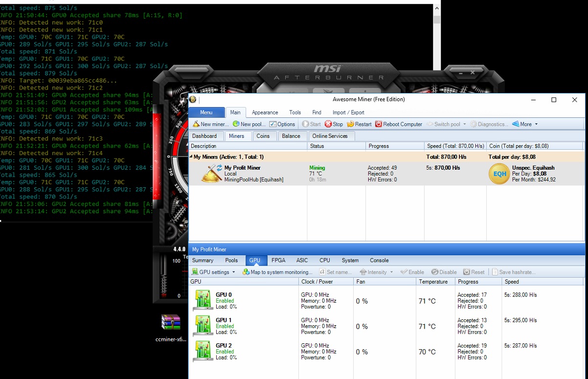Viewport: 588px width, 379px height.
Task: Switch to the Appearance ribbon tab
Action: [x=265, y=112]
